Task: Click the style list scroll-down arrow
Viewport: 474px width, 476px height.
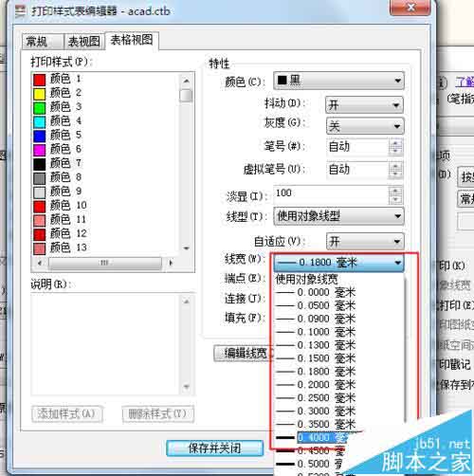Action: click(186, 248)
